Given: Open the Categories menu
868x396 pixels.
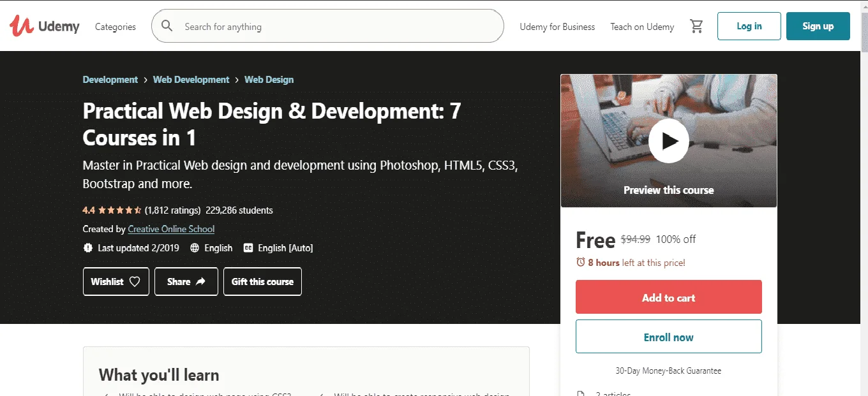Looking at the screenshot, I should coord(116,27).
